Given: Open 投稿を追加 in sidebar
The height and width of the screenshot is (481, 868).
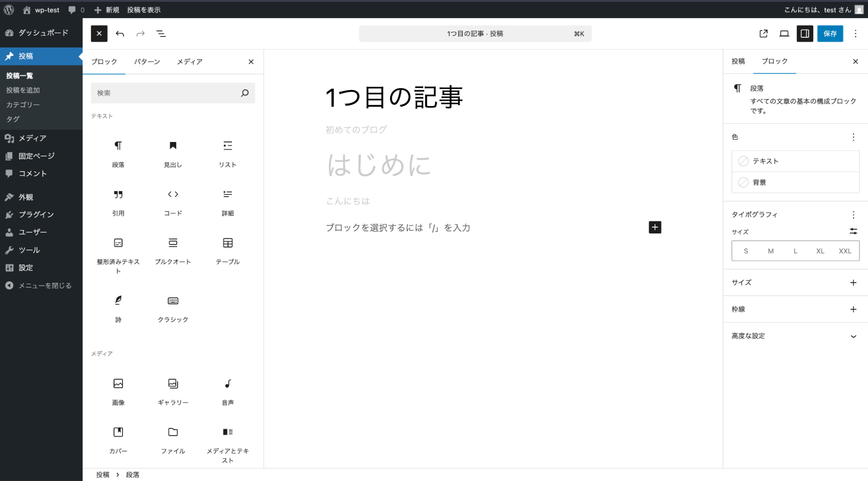Looking at the screenshot, I should coord(23,90).
